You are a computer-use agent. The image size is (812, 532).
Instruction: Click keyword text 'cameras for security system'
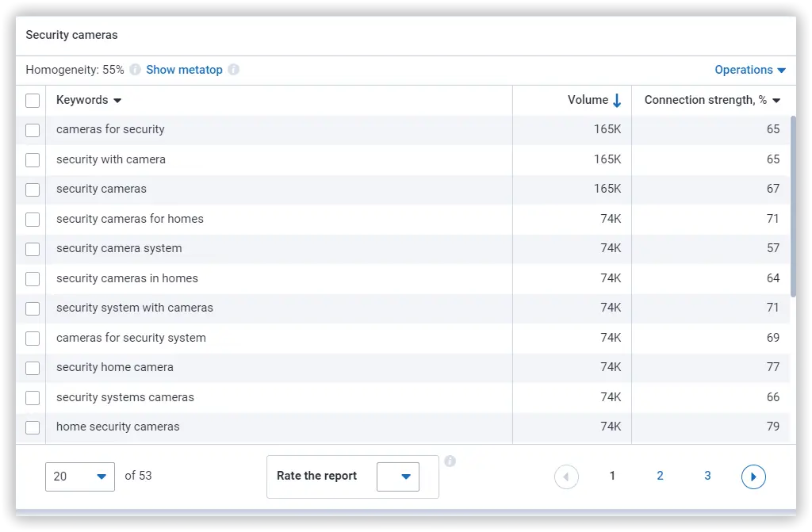click(131, 338)
